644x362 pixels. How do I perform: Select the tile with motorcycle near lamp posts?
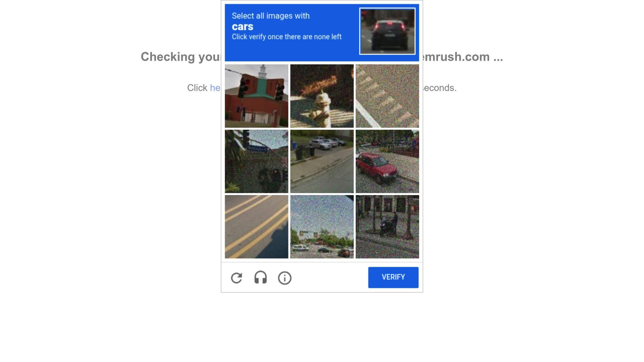click(x=387, y=227)
